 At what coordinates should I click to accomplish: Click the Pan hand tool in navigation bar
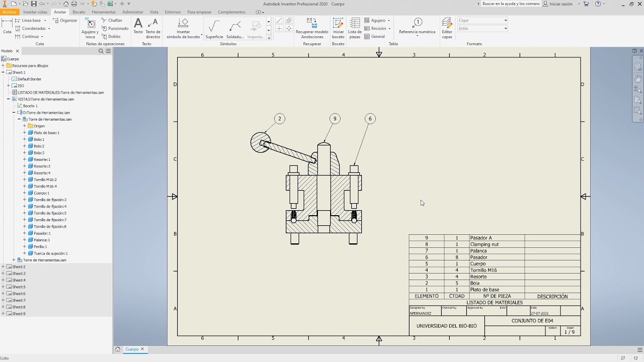point(637,78)
